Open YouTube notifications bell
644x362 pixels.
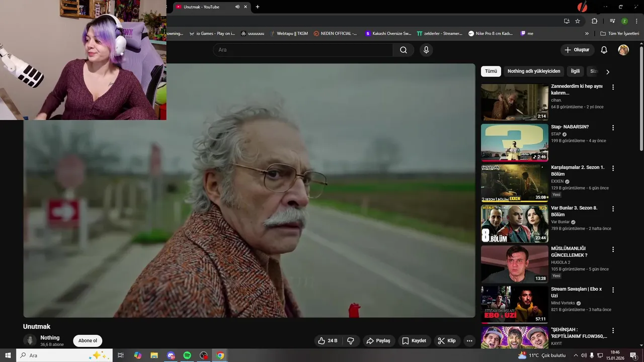coord(604,50)
